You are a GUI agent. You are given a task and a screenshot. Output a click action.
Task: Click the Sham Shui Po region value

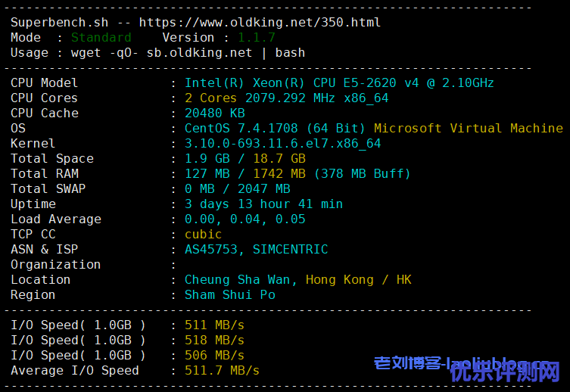click(x=229, y=294)
